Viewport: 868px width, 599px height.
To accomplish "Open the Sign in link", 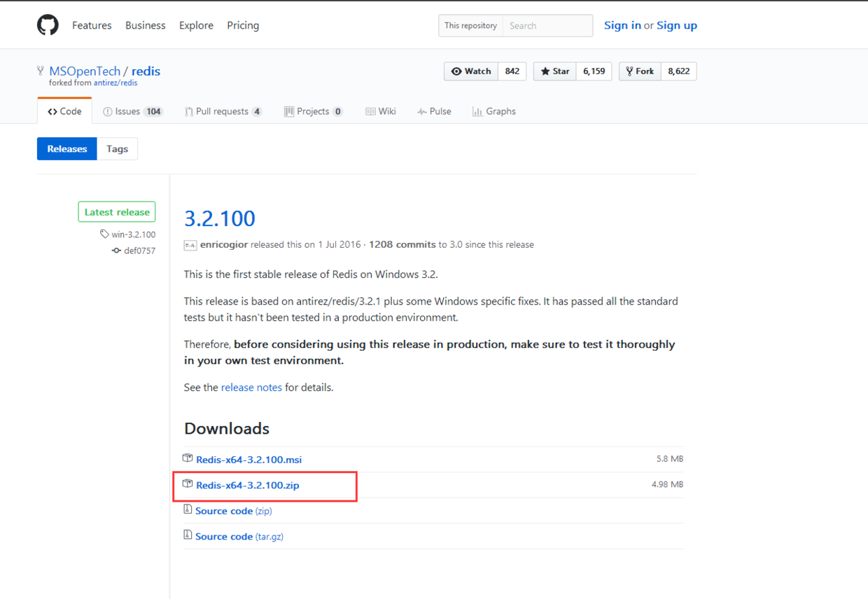I will pos(622,25).
